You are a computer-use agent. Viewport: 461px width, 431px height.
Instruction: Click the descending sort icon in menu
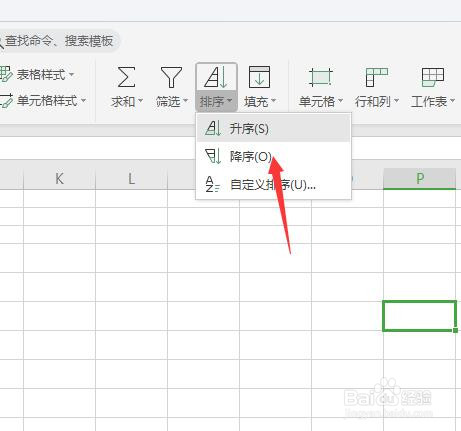click(x=213, y=156)
